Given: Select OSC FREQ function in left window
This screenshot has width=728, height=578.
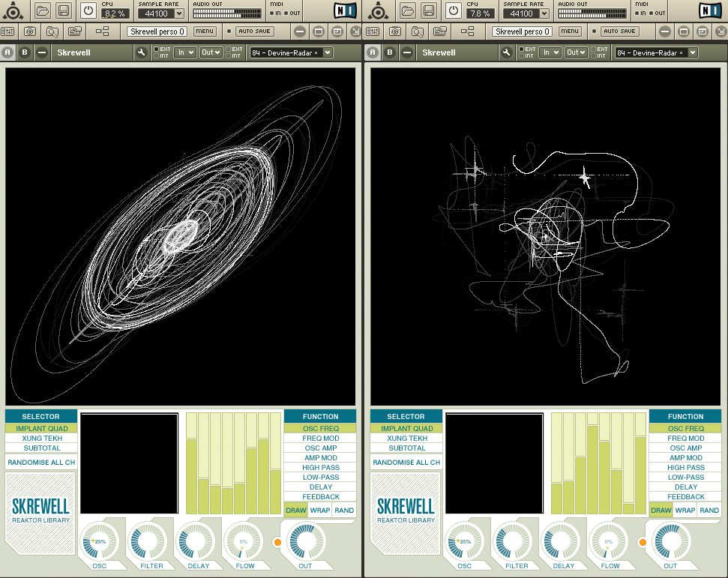Looking at the screenshot, I should pos(320,428).
